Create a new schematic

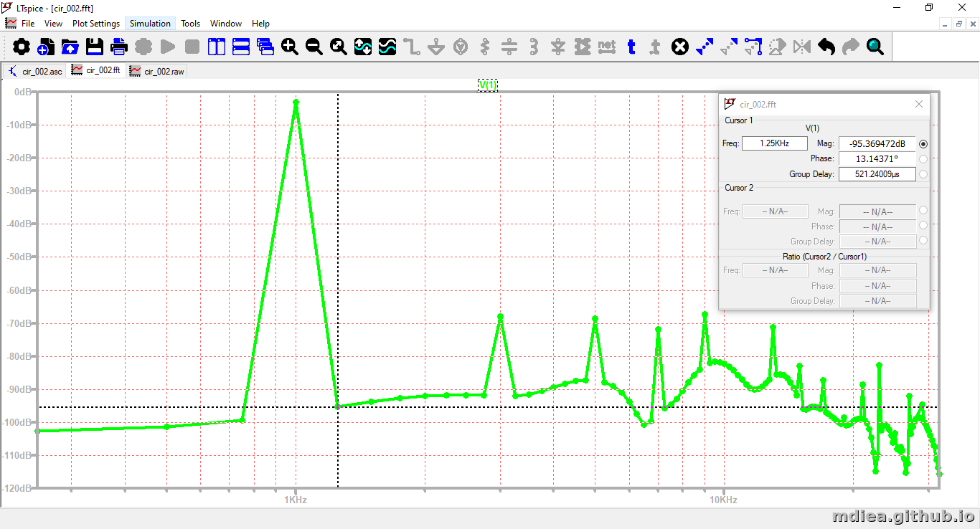pyautogui.click(x=46, y=47)
